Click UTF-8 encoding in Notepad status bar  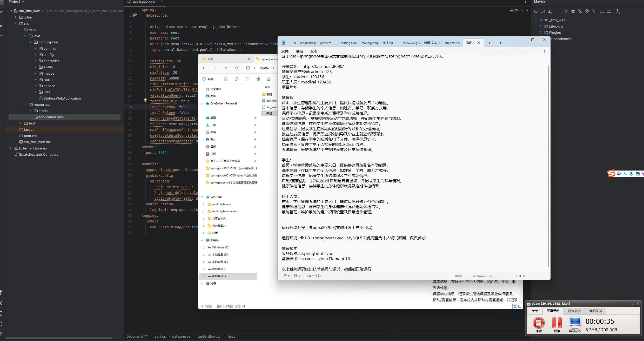pyautogui.click(x=520, y=276)
